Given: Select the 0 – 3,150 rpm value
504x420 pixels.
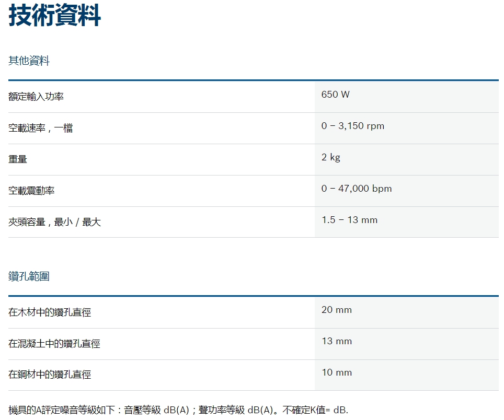Looking at the screenshot, I should click(353, 126).
